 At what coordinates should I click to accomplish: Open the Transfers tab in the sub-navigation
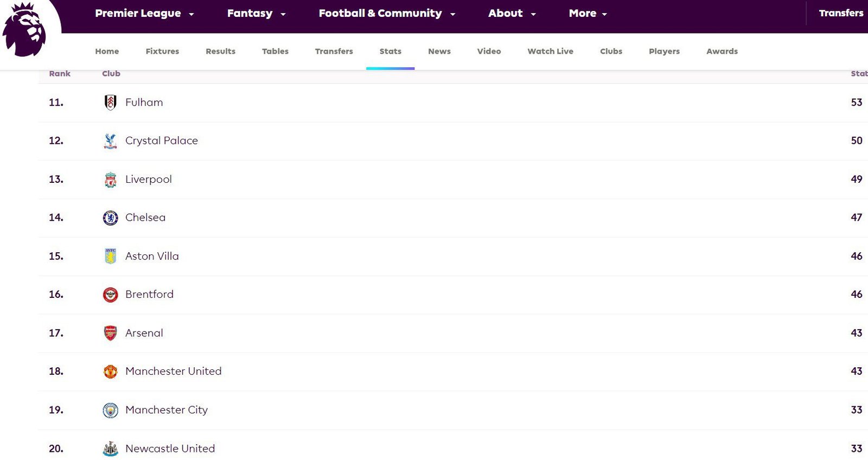pos(334,51)
